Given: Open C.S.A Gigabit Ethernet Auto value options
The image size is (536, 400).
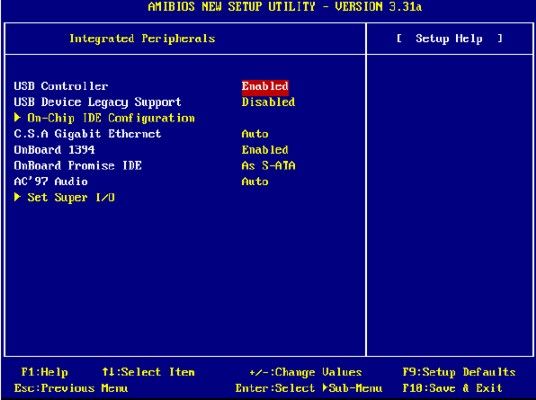Looking at the screenshot, I should [x=255, y=134].
